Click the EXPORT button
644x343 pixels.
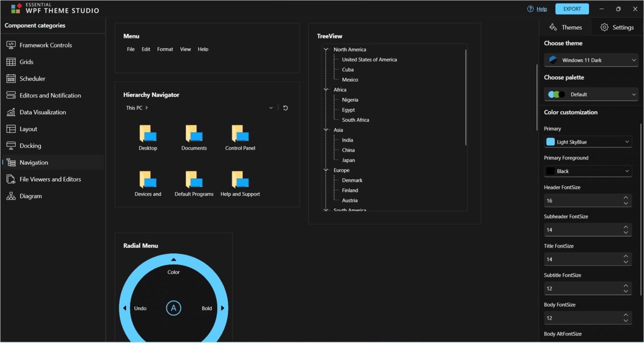click(x=572, y=9)
